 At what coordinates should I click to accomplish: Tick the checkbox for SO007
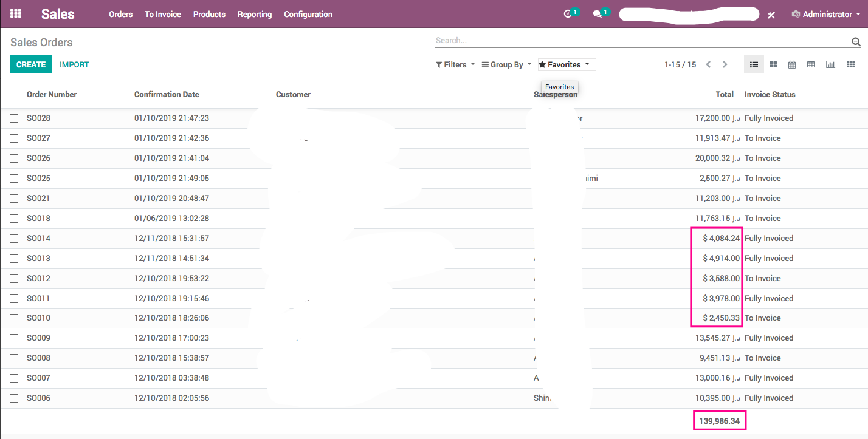(x=14, y=378)
